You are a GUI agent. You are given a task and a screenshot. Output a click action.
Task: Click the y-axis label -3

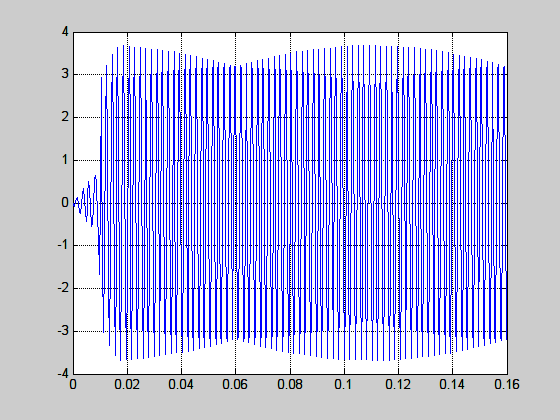pos(63,331)
